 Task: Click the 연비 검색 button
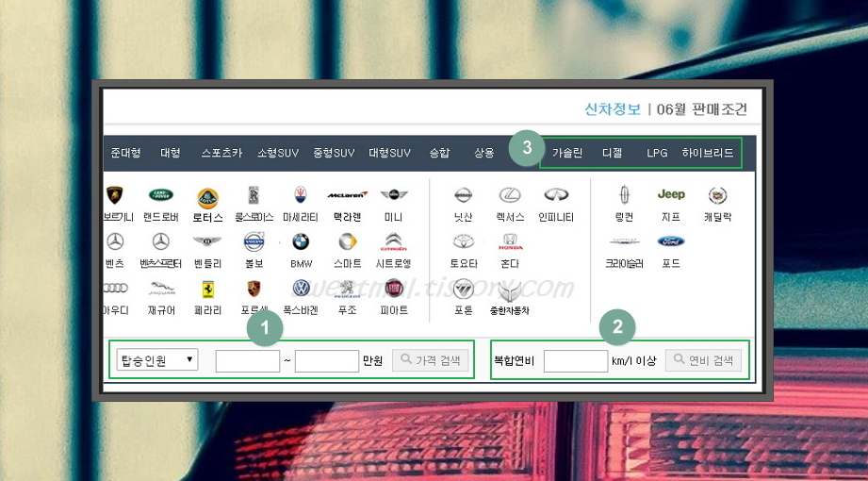pos(704,360)
